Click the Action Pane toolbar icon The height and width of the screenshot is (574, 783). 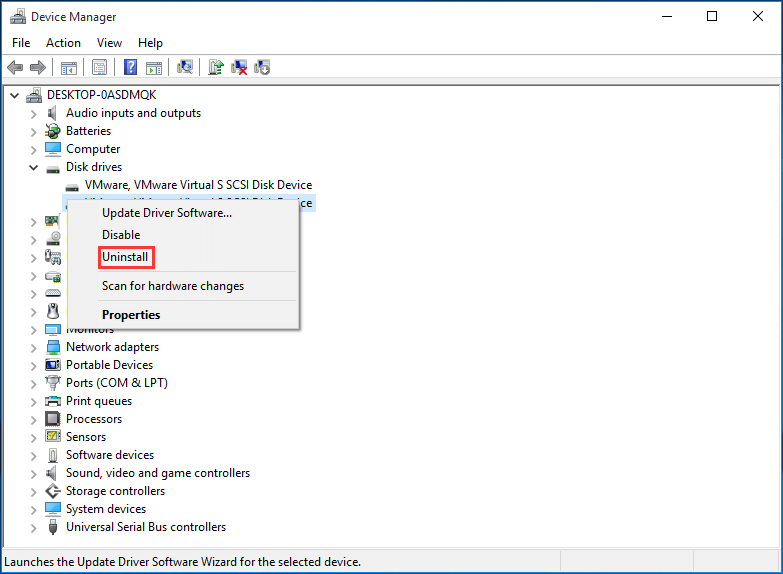point(154,67)
